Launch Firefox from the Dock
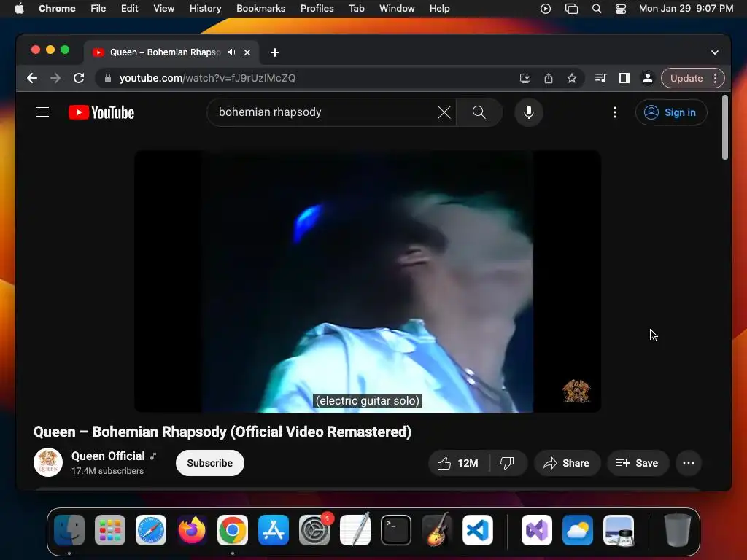The height and width of the screenshot is (560, 747). point(192,530)
